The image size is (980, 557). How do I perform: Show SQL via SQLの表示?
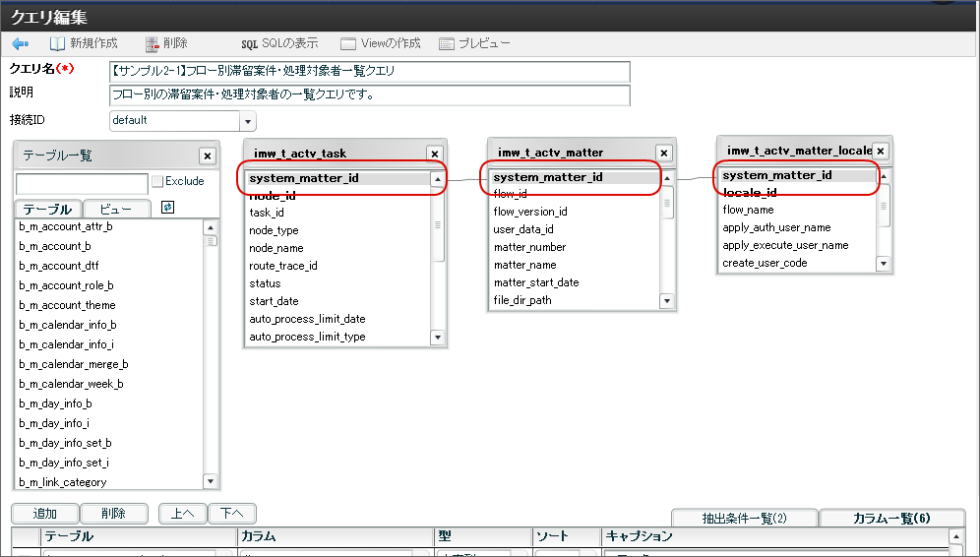coord(279,43)
